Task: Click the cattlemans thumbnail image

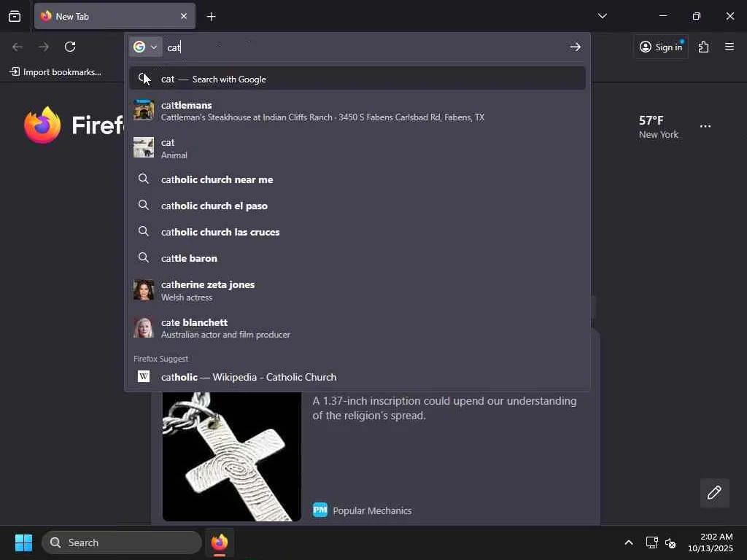Action: click(x=144, y=110)
